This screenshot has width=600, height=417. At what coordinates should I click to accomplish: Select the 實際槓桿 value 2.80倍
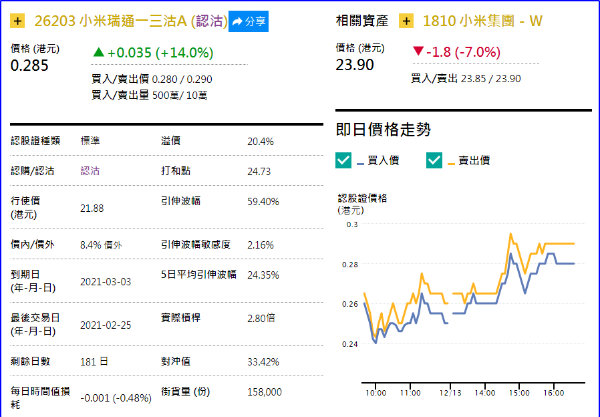coord(261,318)
